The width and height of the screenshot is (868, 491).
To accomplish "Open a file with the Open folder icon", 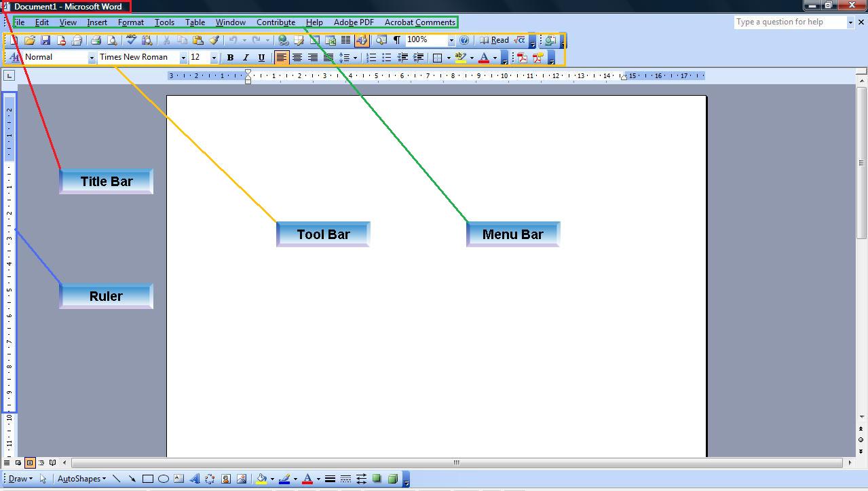I will 29,41.
